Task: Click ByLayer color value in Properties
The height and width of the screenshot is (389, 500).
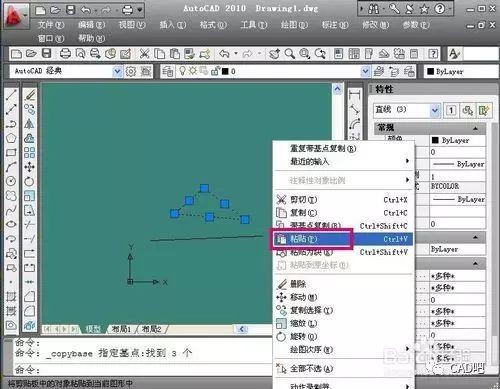Action: pyautogui.click(x=457, y=140)
